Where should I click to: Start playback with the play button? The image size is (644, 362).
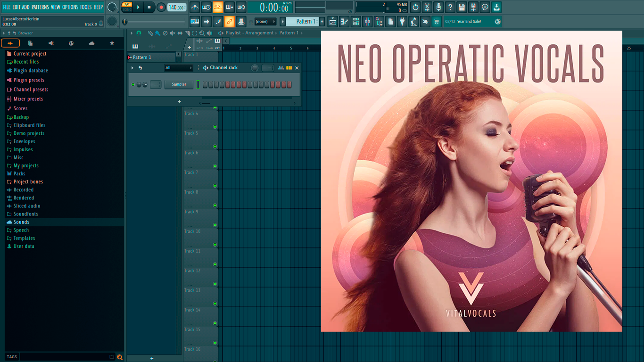(x=138, y=7)
